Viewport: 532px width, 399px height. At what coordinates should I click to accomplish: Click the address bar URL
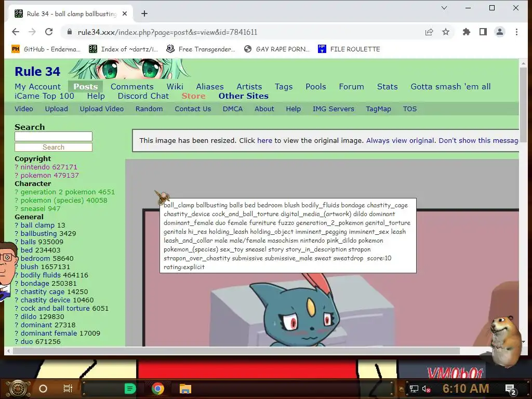click(x=167, y=32)
